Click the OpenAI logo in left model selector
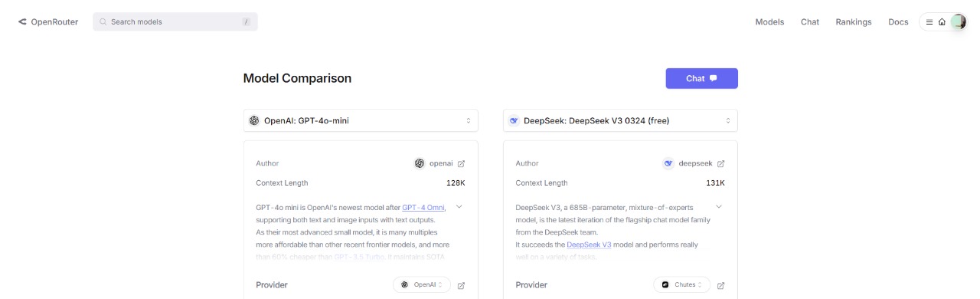Image resolution: width=980 pixels, height=299 pixels. [x=254, y=120]
